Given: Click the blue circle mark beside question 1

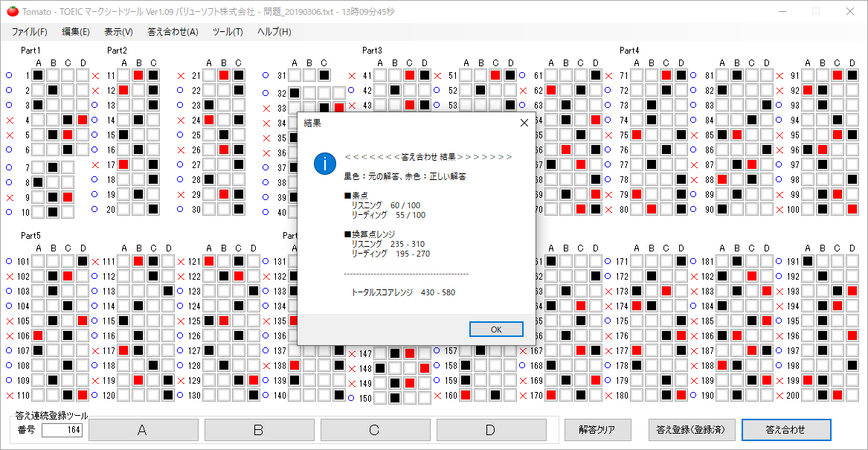Looking at the screenshot, I should 10,75.
